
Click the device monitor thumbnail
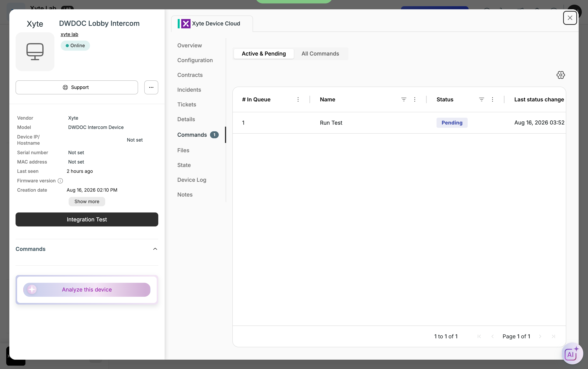(35, 51)
